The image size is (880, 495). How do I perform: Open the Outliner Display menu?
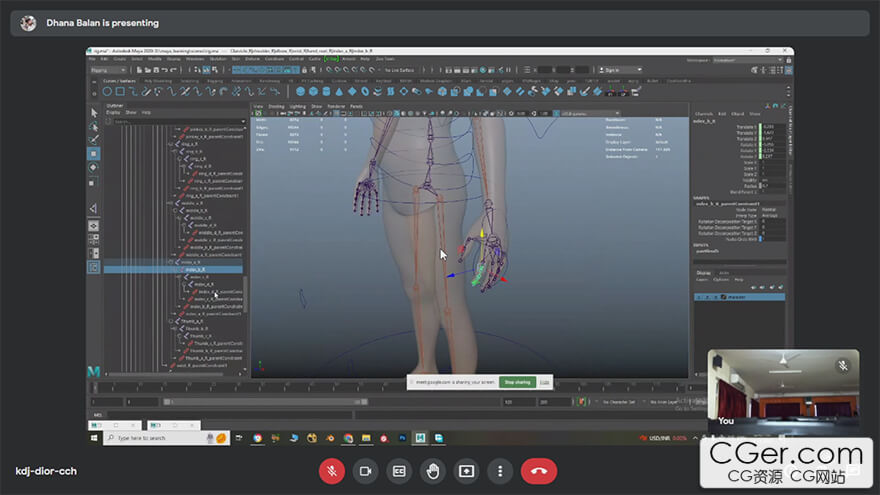(113, 112)
